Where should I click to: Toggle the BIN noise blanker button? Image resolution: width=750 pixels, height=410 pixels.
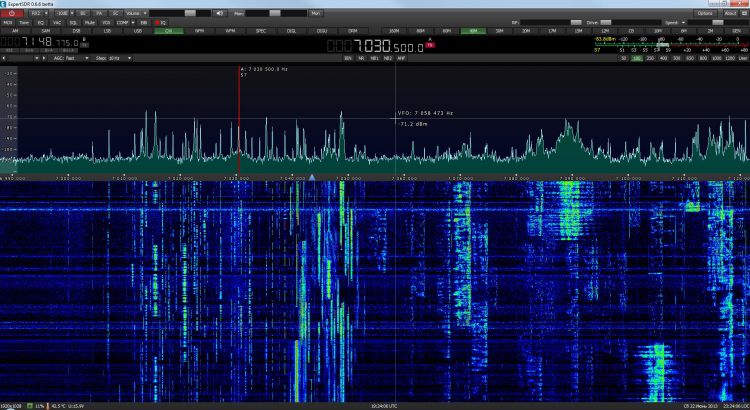348,58
